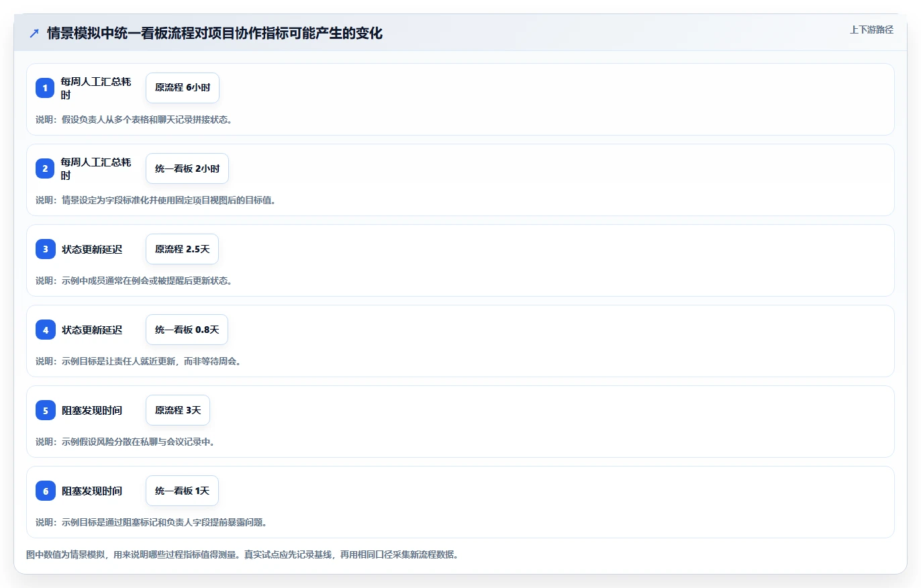Select the number 6 step badge

pyautogui.click(x=45, y=491)
